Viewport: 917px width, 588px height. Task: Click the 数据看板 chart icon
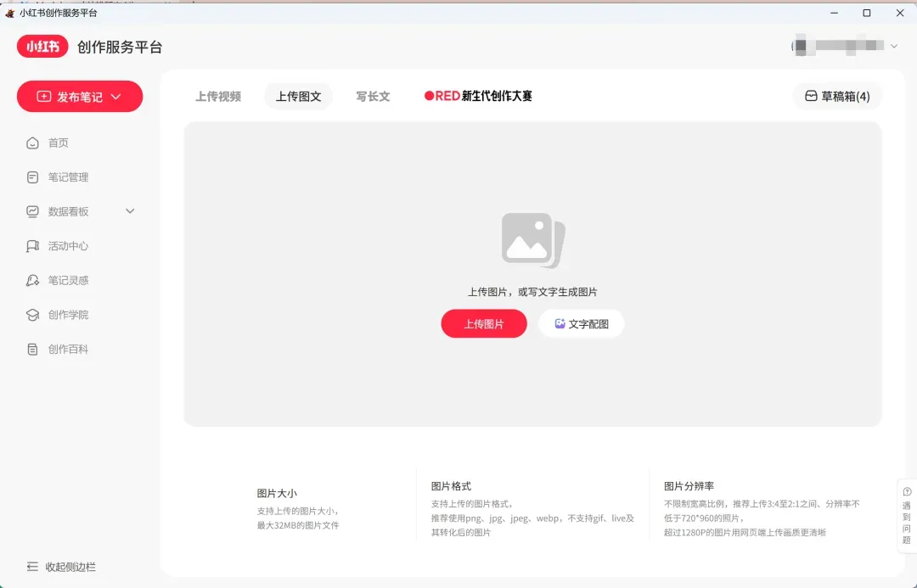tap(33, 211)
